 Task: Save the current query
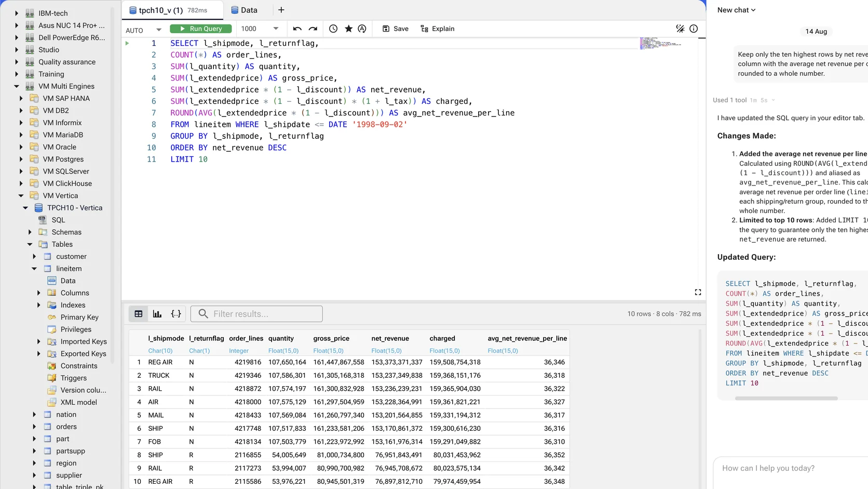pyautogui.click(x=396, y=29)
